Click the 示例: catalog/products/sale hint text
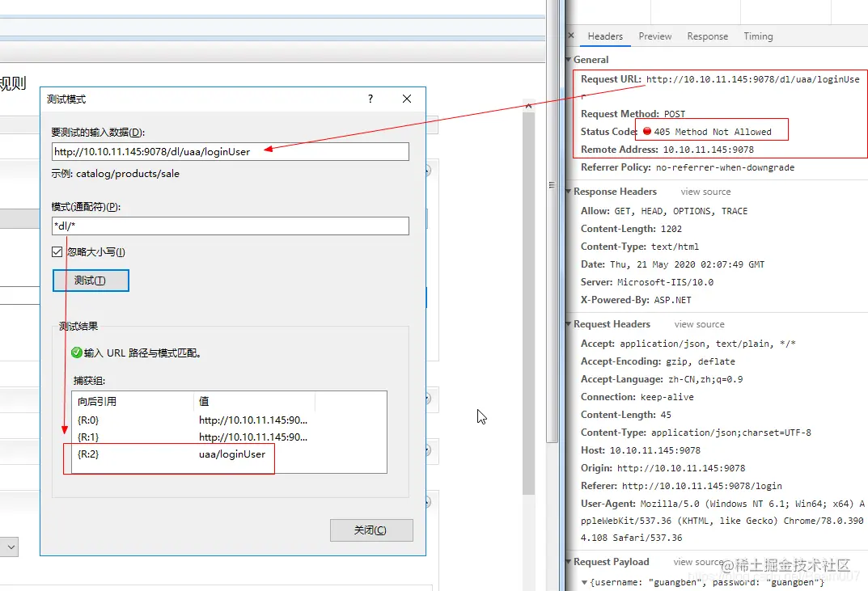This screenshot has height=591, width=868. tap(115, 174)
